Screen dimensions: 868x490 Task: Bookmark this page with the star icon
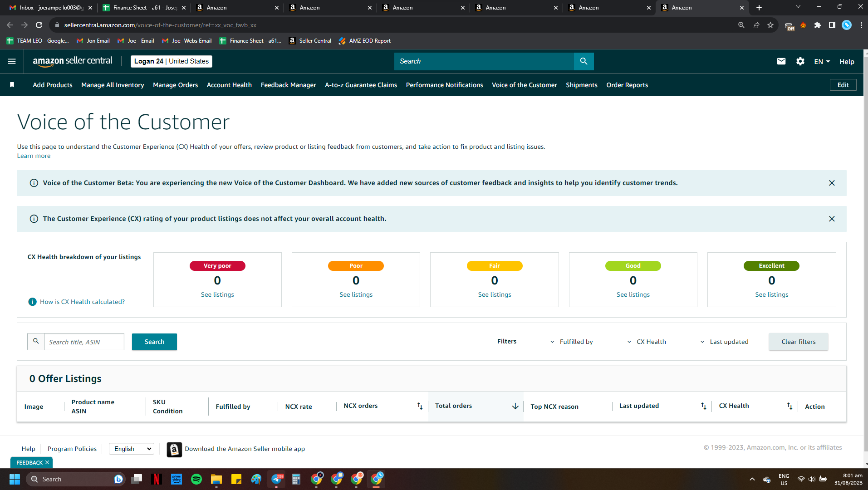(770, 25)
